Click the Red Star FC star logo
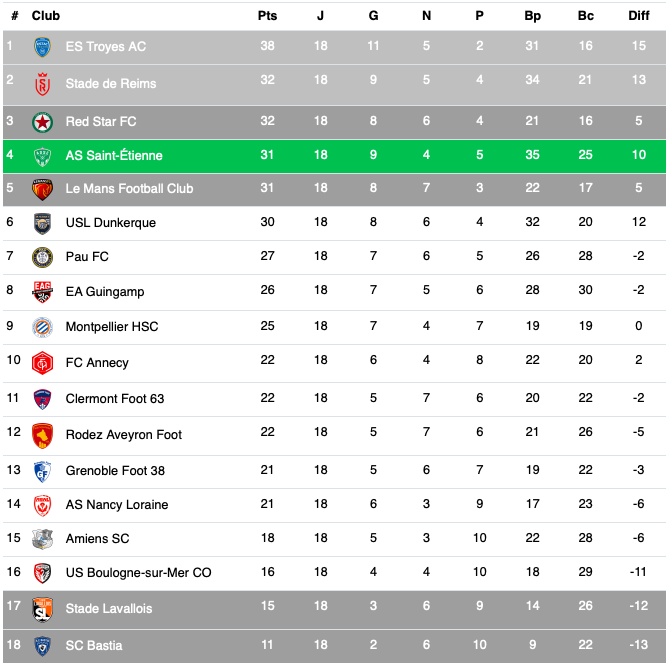 click(x=42, y=122)
